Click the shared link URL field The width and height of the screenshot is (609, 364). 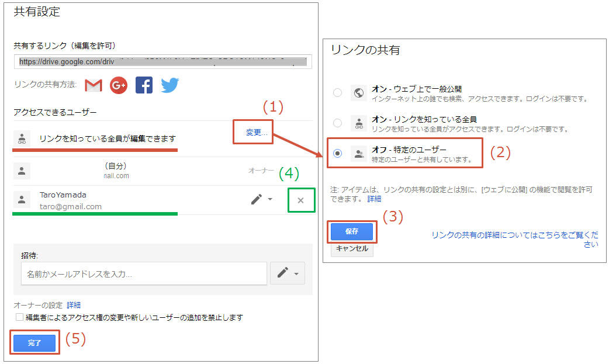tap(162, 61)
